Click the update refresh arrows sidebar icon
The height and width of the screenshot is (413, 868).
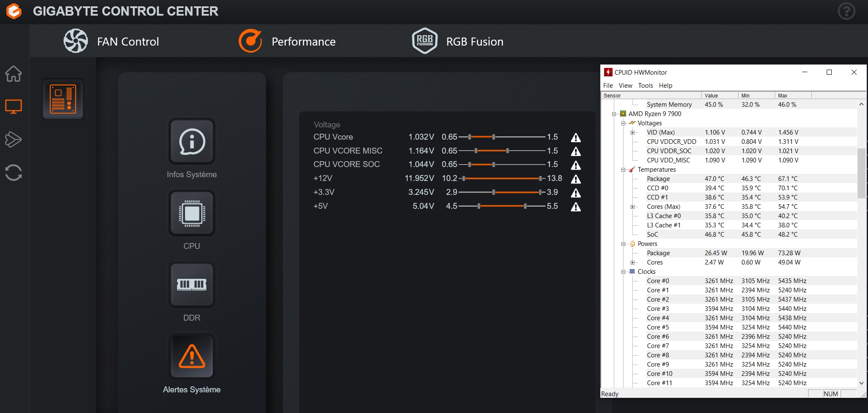[13, 173]
